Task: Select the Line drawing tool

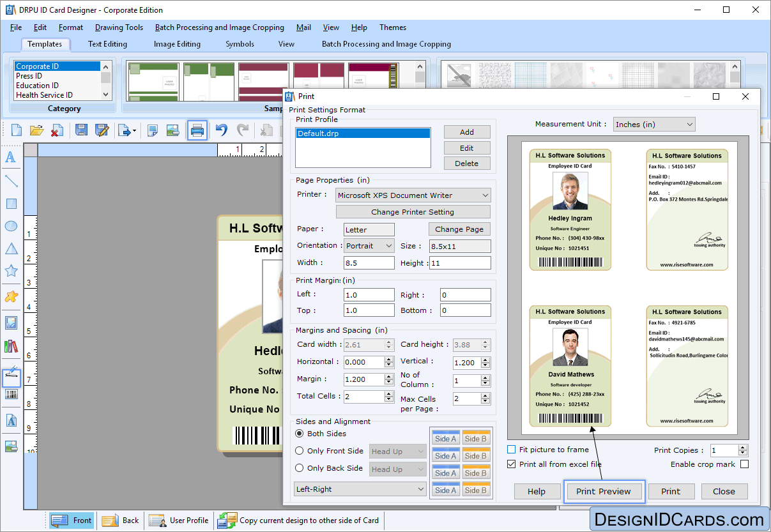Action: point(11,181)
